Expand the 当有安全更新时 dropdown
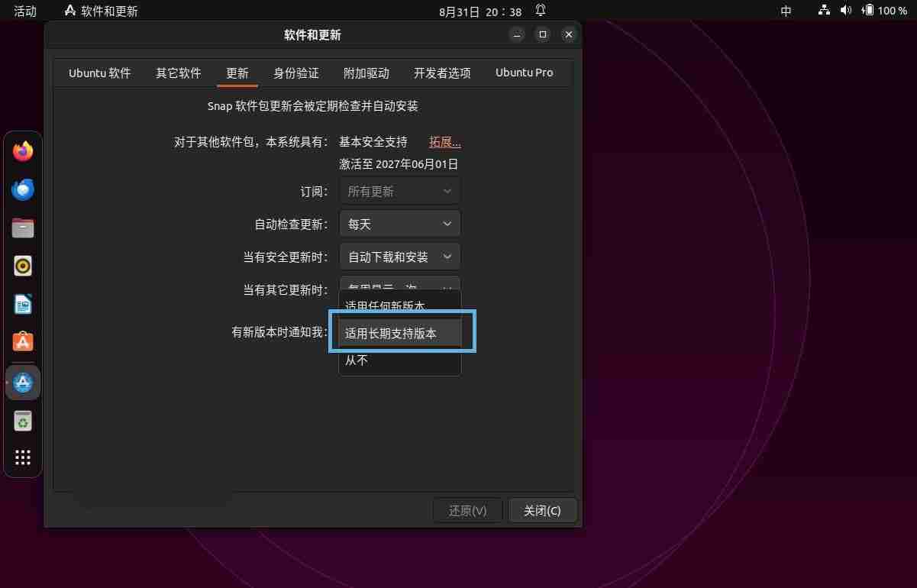This screenshot has width=917, height=588. 399,257
